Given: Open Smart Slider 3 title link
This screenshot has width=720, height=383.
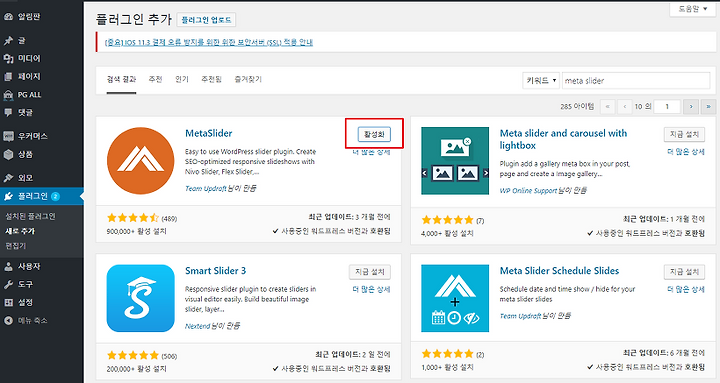Looking at the screenshot, I should click(215, 270).
